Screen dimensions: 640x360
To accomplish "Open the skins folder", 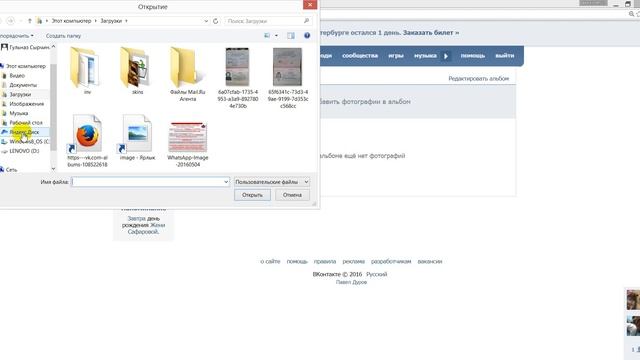I will [x=137, y=70].
